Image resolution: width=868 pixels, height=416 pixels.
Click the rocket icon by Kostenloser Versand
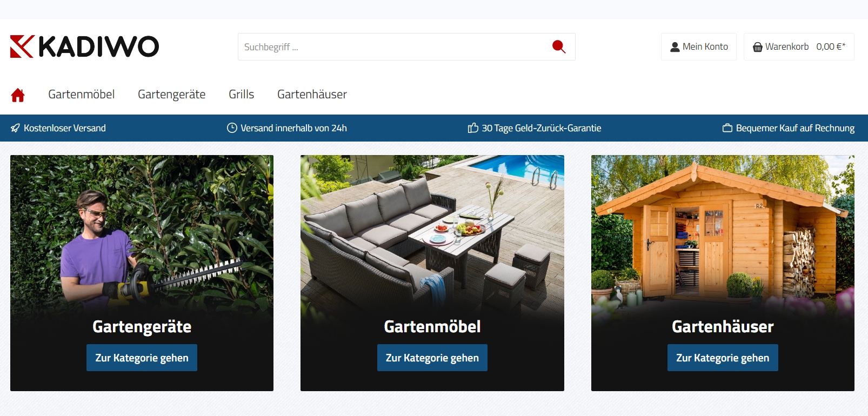click(15, 128)
